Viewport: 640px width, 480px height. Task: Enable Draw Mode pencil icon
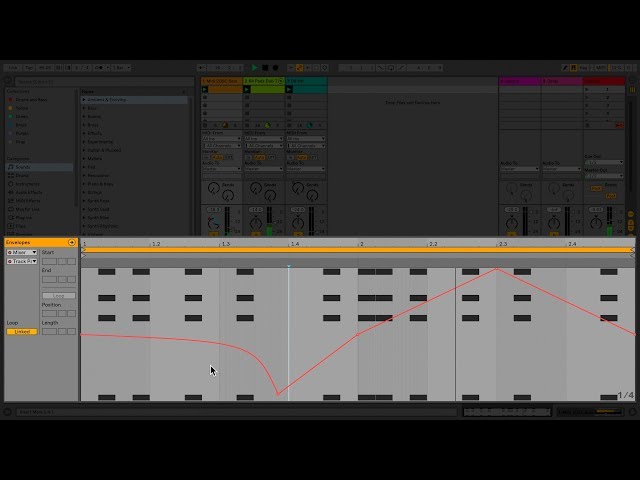[x=565, y=68]
